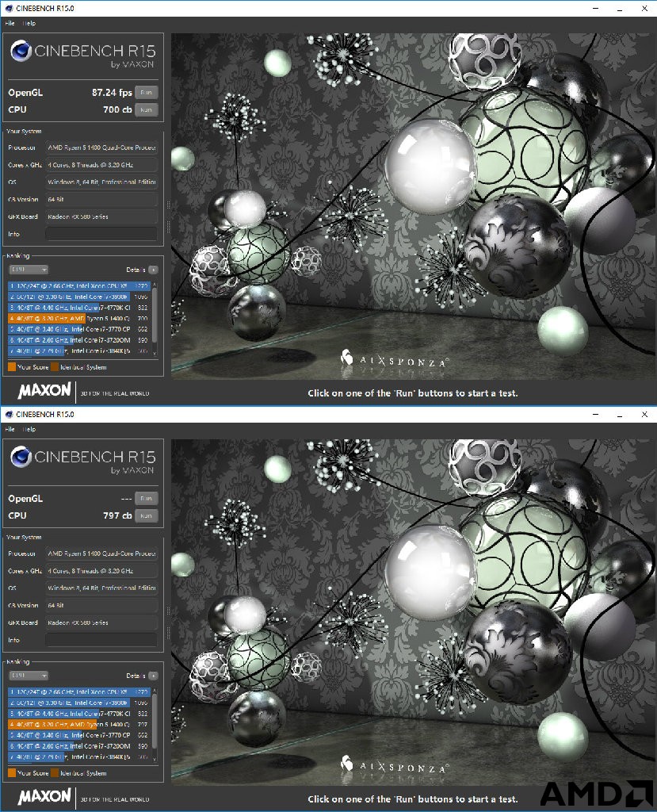Select the i7-3720QM ranking row in the upper window
The image size is (657, 812).
coord(79,340)
